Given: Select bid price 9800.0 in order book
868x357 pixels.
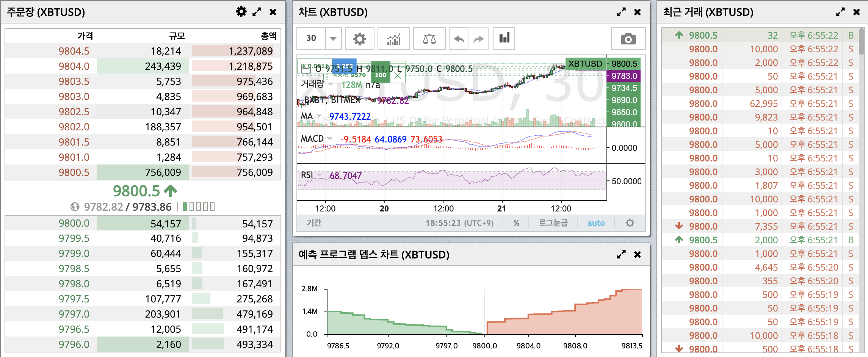Looking at the screenshot, I should pyautogui.click(x=74, y=223).
